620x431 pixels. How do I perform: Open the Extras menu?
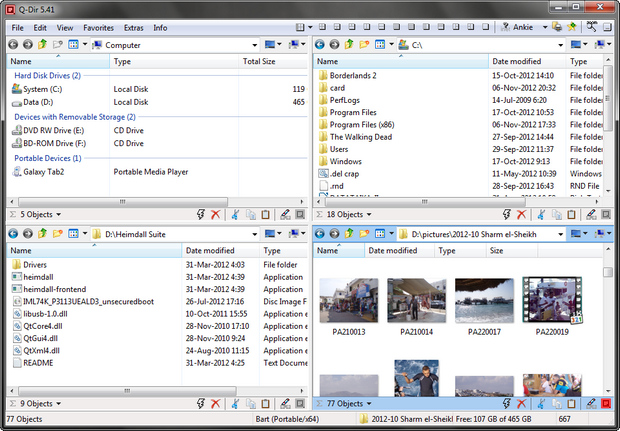[x=134, y=28]
